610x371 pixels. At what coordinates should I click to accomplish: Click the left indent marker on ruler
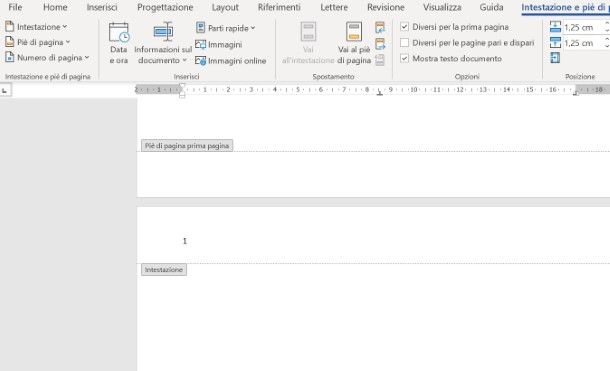(x=182, y=94)
